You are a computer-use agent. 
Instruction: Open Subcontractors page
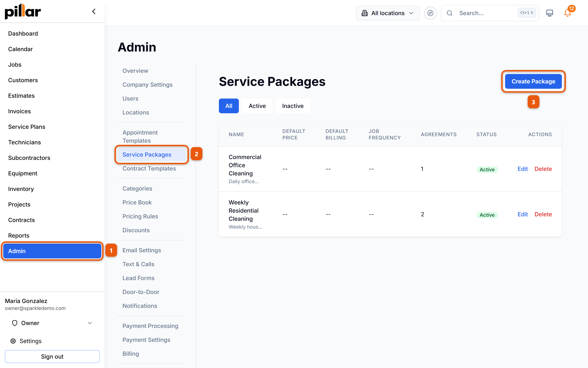point(52,158)
